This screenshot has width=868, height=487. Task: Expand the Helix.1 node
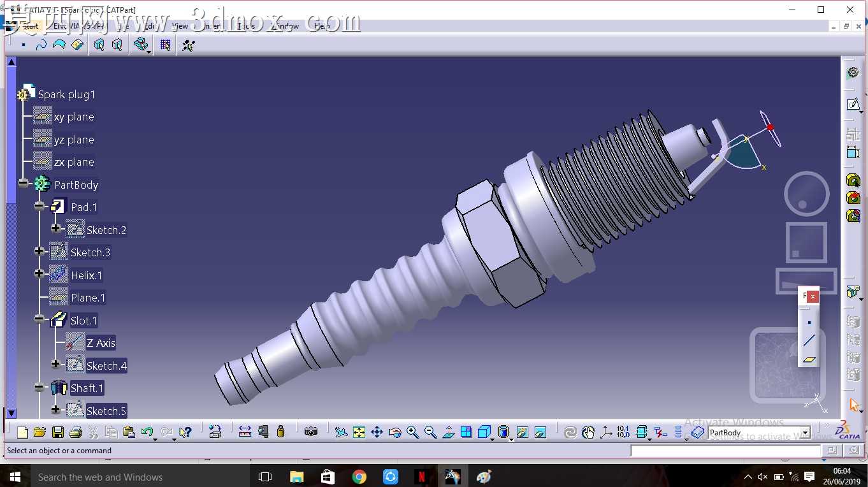(x=40, y=273)
